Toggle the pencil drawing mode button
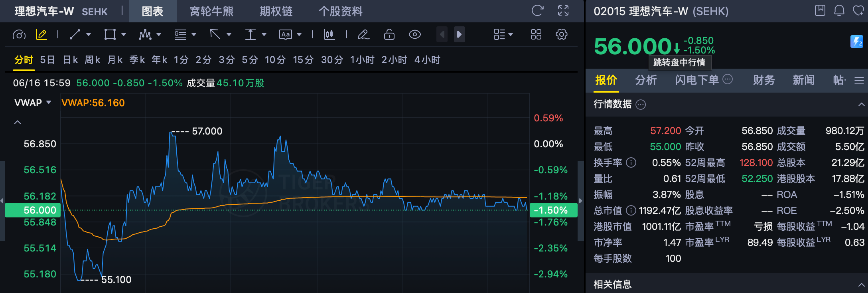Viewport: 868px width, 293px height. tap(41, 35)
